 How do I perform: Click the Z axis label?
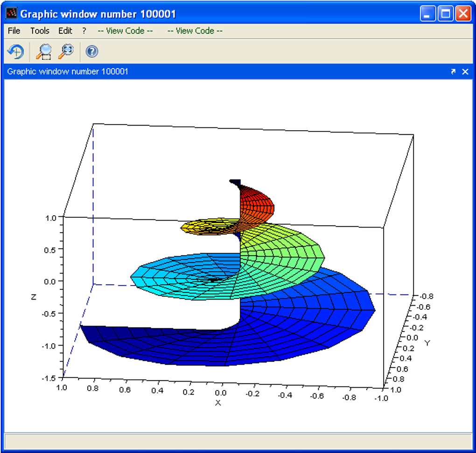[x=34, y=297]
